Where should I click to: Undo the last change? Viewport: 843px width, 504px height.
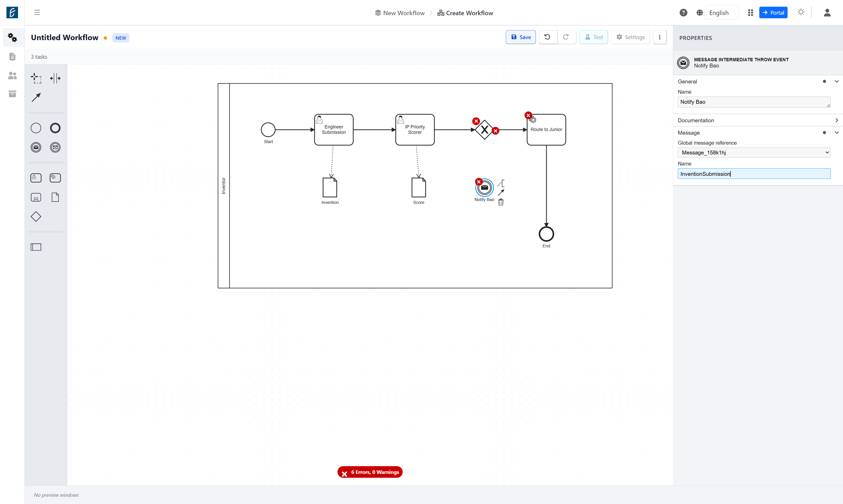(547, 37)
